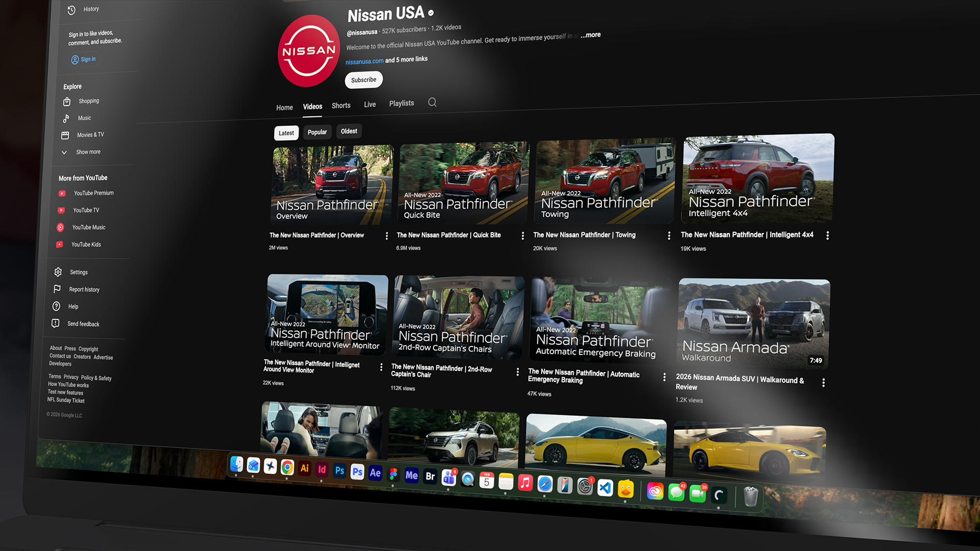980x551 pixels.
Task: Click the Settings gear in the sidebar
Action: pos(58,272)
